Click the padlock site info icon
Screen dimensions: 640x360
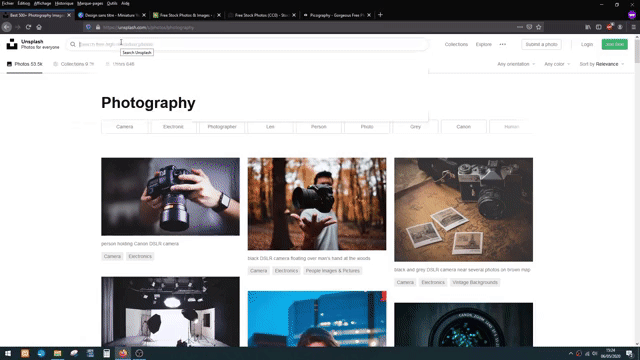98,27
